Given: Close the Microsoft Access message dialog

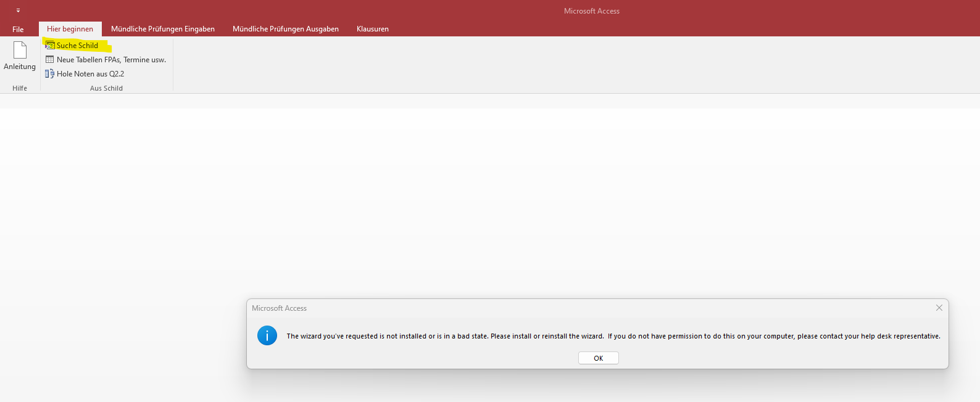Looking at the screenshot, I should 939,308.
